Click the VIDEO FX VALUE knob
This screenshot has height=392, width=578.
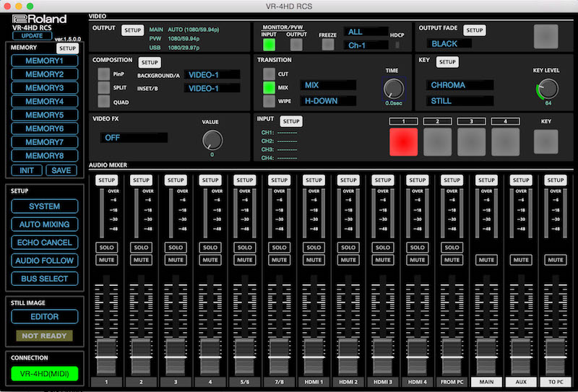point(212,140)
